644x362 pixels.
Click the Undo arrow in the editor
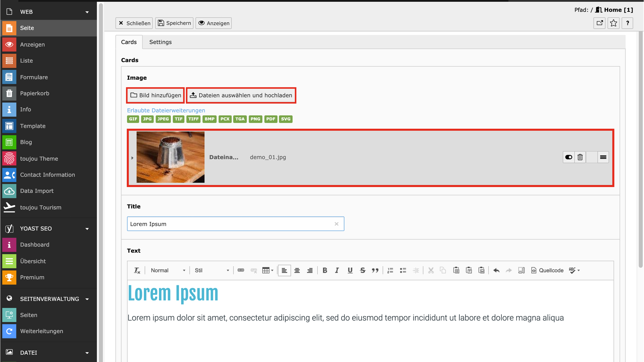click(x=496, y=270)
